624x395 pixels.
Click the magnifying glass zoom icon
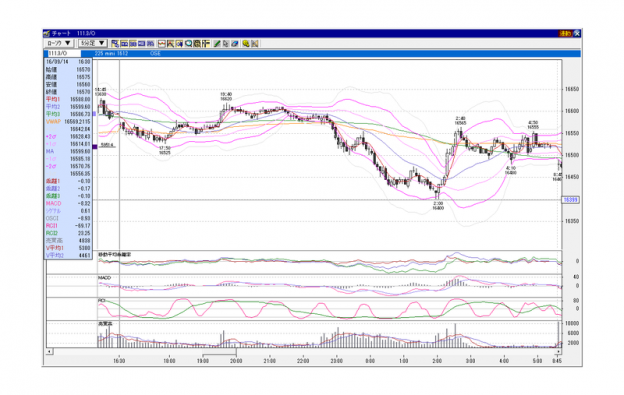click(x=188, y=43)
